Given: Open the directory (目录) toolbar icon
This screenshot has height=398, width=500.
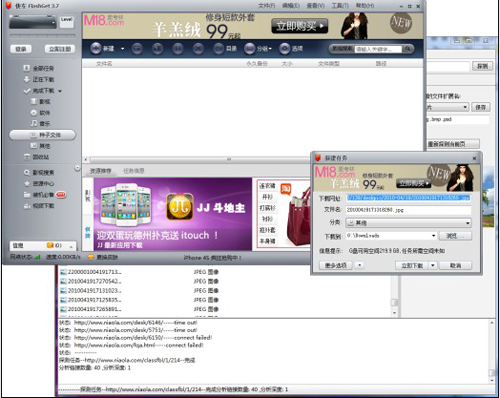Looking at the screenshot, I should tap(219, 49).
